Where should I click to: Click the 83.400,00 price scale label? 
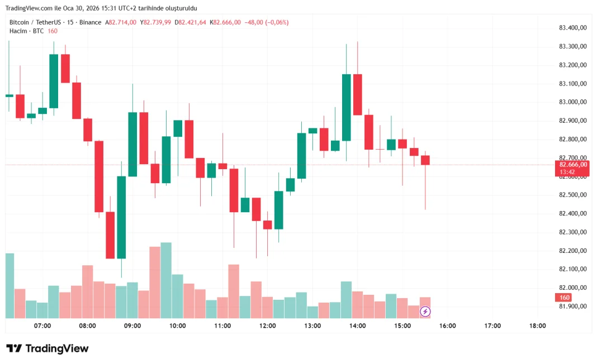point(572,27)
